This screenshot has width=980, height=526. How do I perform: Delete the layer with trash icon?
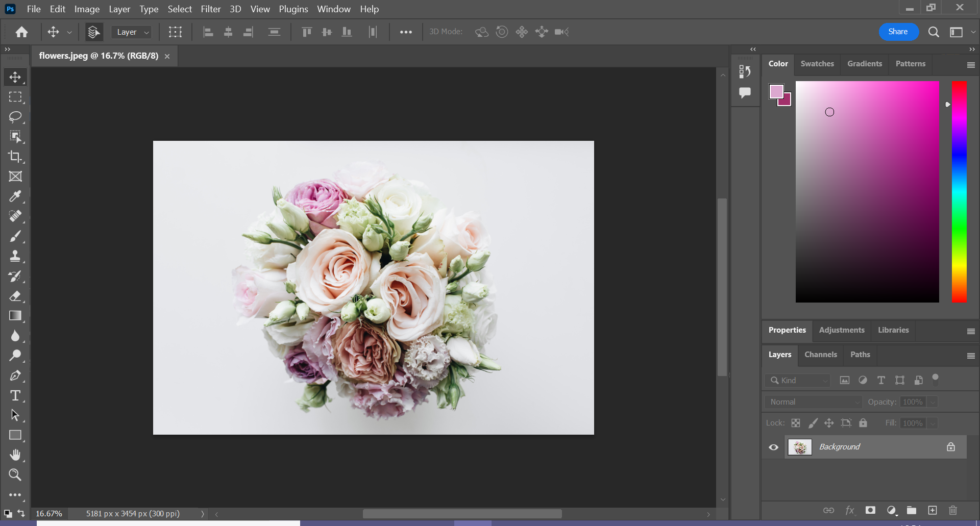pos(953,510)
